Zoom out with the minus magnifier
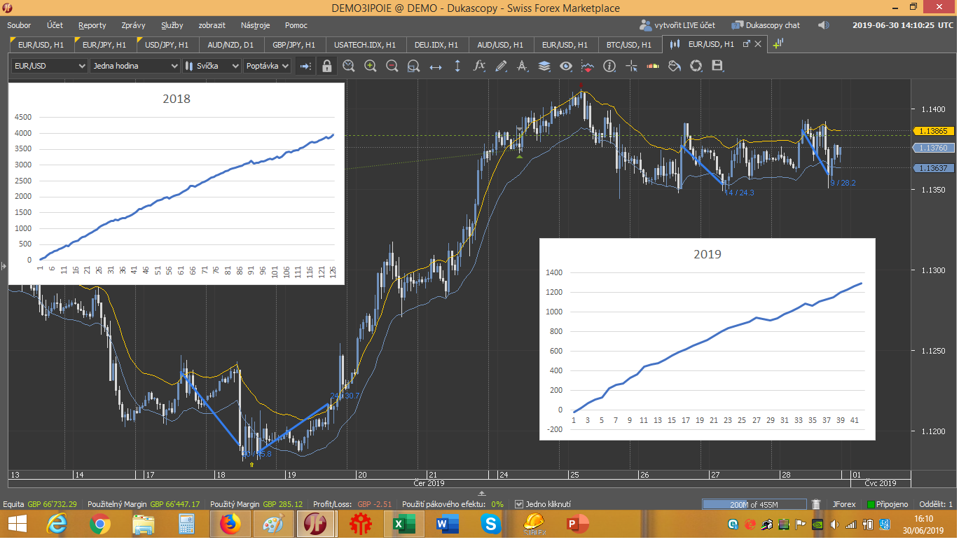The width and height of the screenshot is (980, 556). [x=392, y=66]
